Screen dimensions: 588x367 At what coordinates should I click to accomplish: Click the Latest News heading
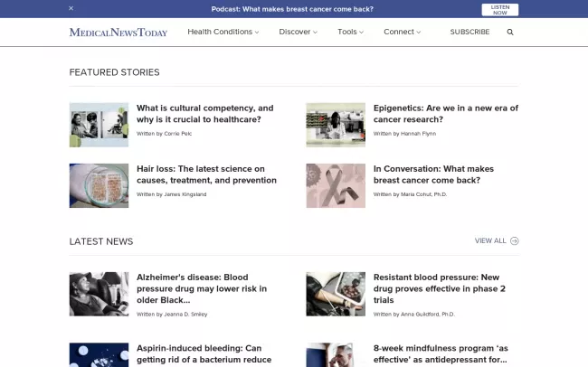101,241
